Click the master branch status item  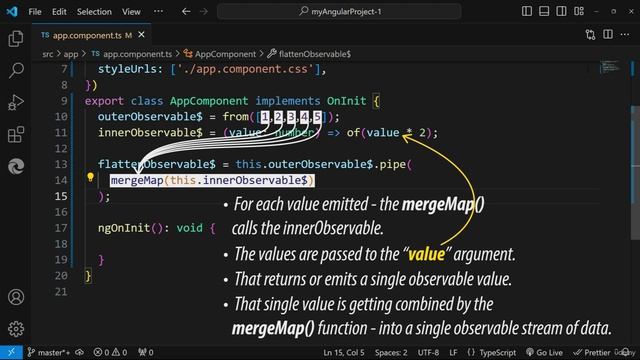[x=49, y=352]
